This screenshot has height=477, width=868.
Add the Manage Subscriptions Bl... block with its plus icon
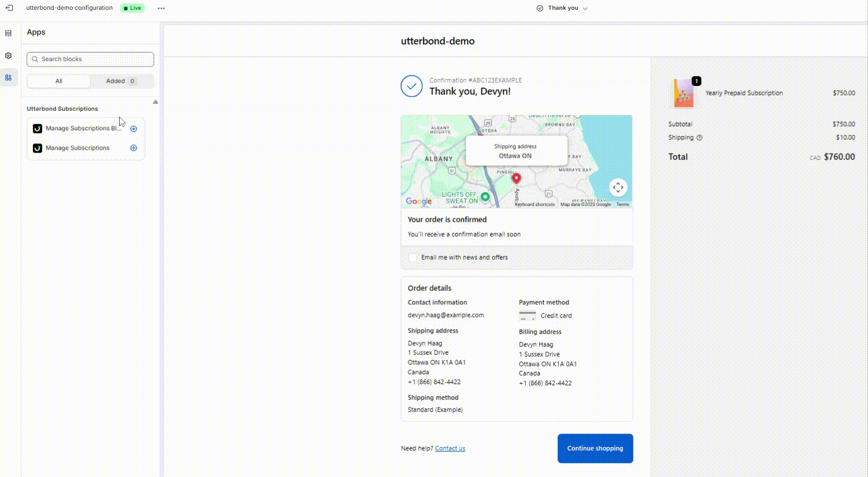click(133, 129)
